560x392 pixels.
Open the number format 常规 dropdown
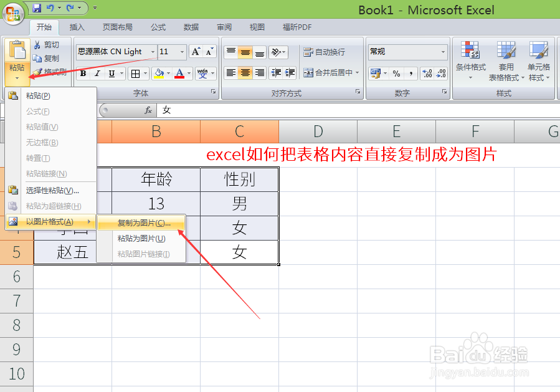tap(444, 52)
